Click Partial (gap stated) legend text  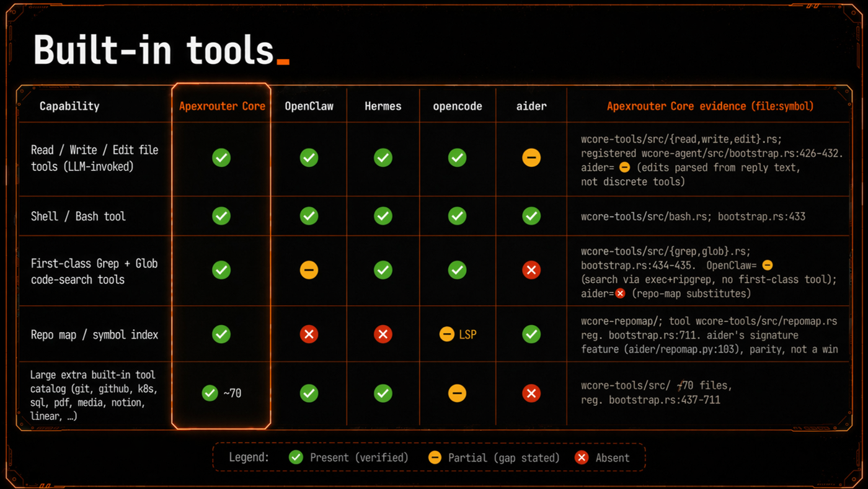505,457
